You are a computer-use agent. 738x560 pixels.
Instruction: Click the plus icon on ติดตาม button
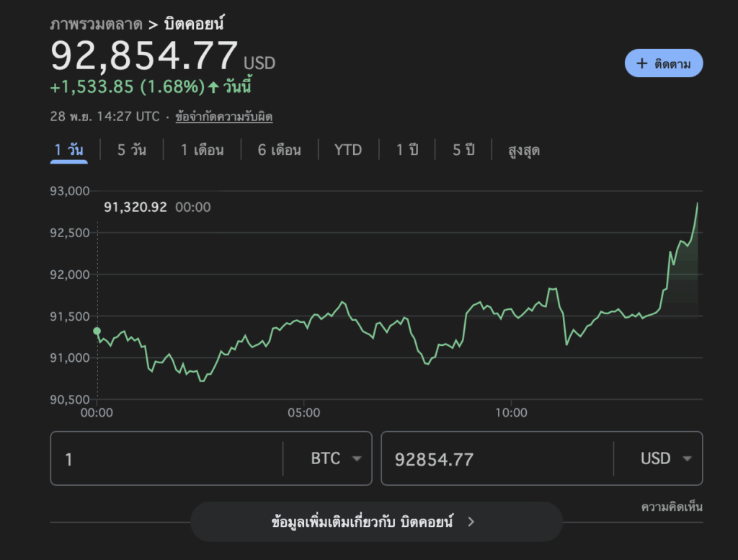642,63
